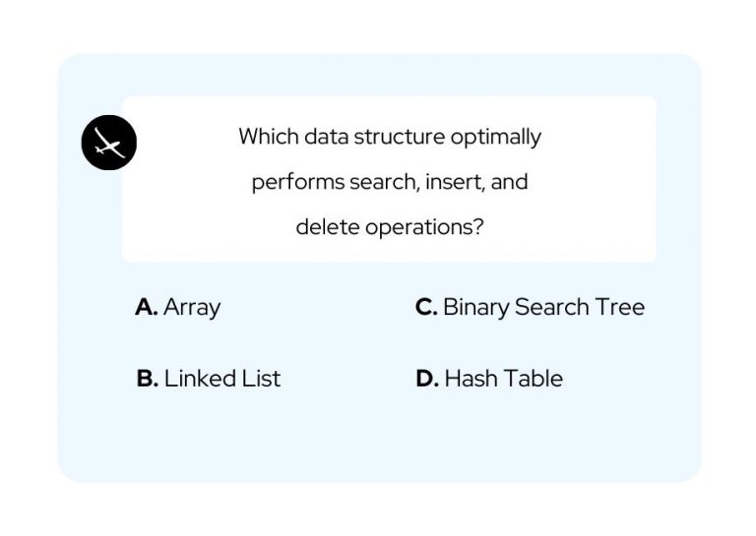Pick answer C. Binary Search Tree
Viewport: 756px width, 536px height.
[530, 307]
